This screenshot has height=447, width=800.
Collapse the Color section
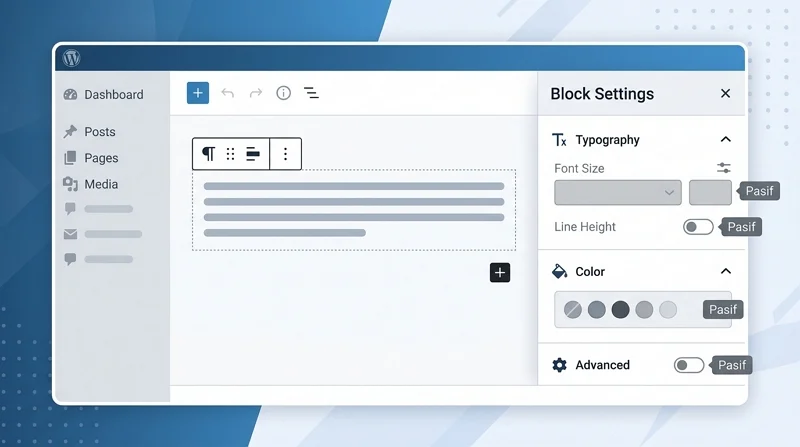click(726, 271)
